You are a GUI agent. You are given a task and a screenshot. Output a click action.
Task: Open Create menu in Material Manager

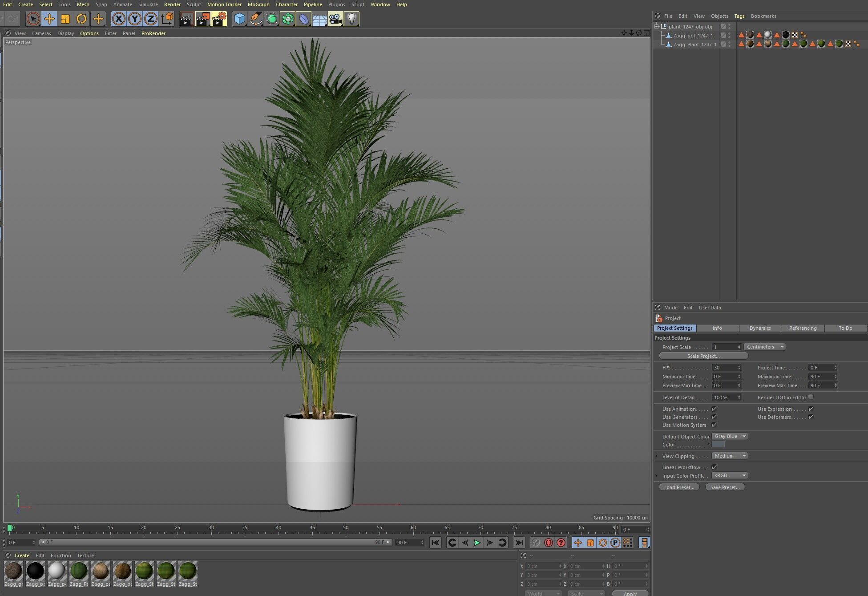[22, 555]
